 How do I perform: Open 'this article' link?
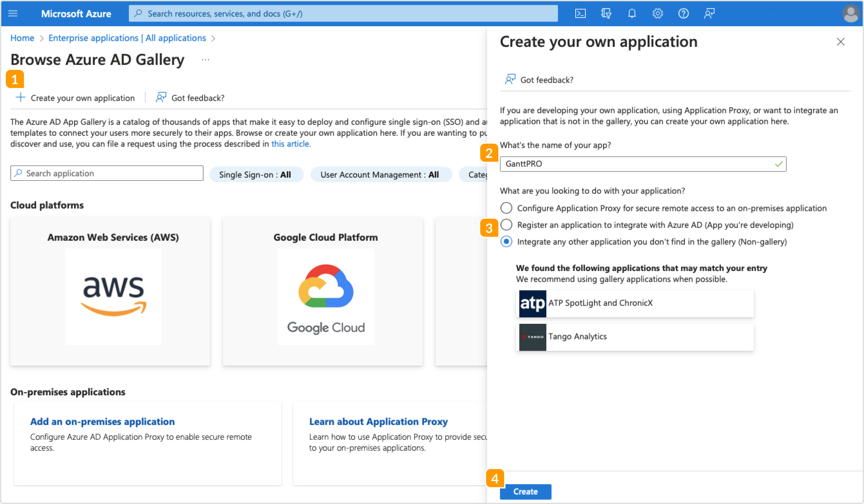[291, 144]
